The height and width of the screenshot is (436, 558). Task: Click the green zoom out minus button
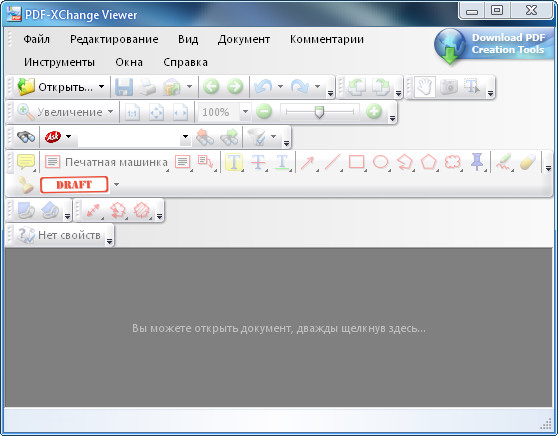click(x=264, y=112)
